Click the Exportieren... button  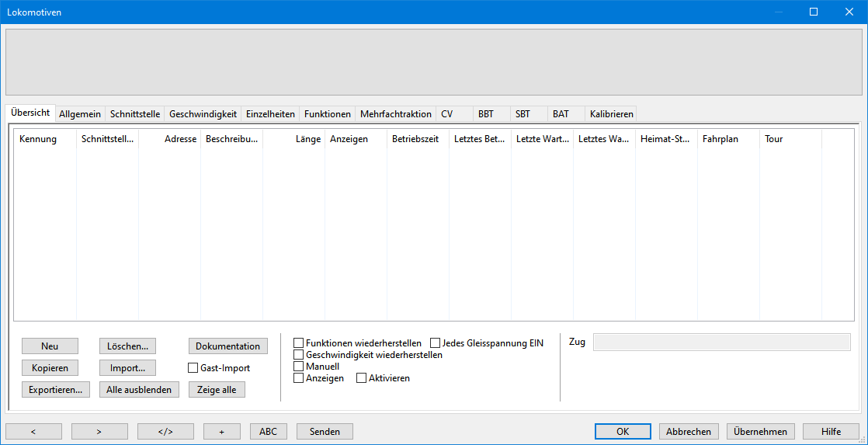(56, 390)
